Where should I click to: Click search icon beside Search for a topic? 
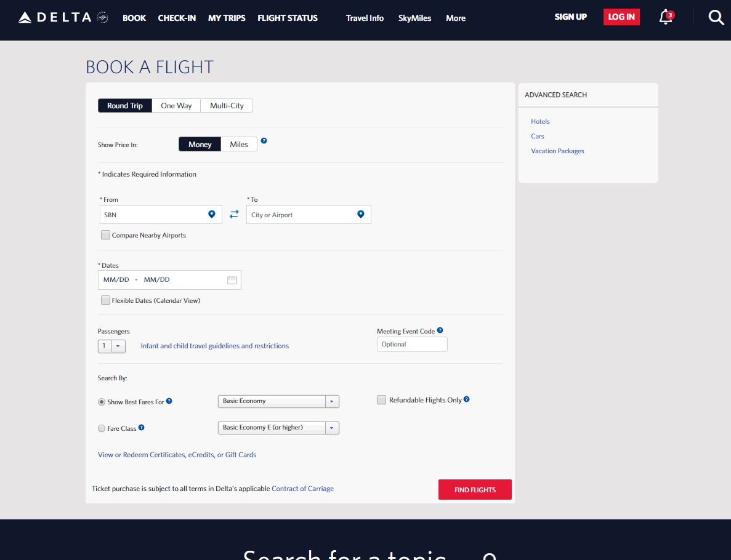click(489, 557)
